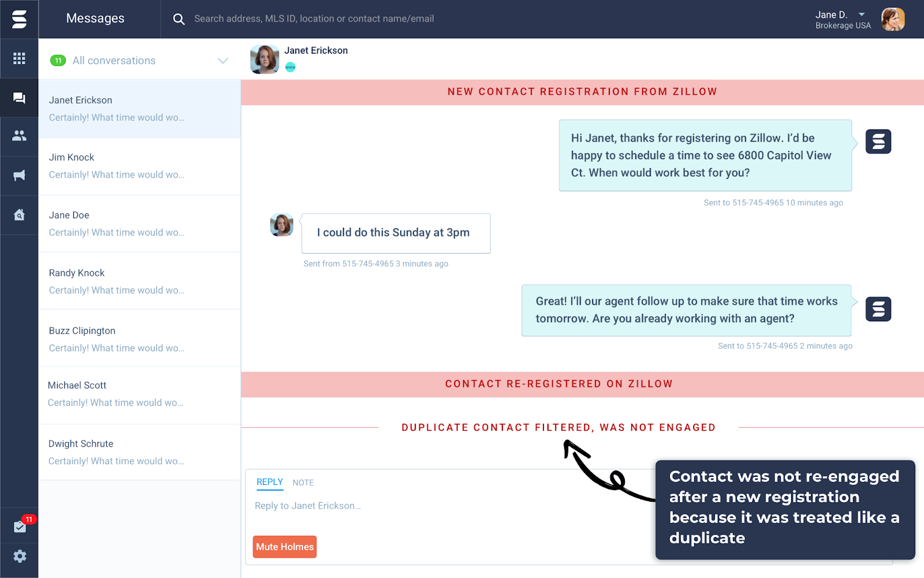
Task: Click 'Sent from 515-745-4965 3 minutes ago' text
Action: (x=376, y=264)
